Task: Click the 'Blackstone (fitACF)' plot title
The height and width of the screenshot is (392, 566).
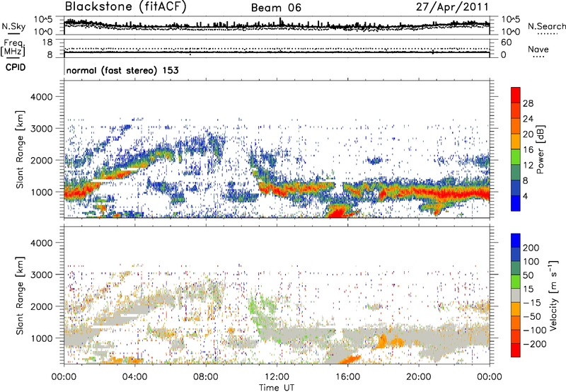Action: click(x=126, y=6)
